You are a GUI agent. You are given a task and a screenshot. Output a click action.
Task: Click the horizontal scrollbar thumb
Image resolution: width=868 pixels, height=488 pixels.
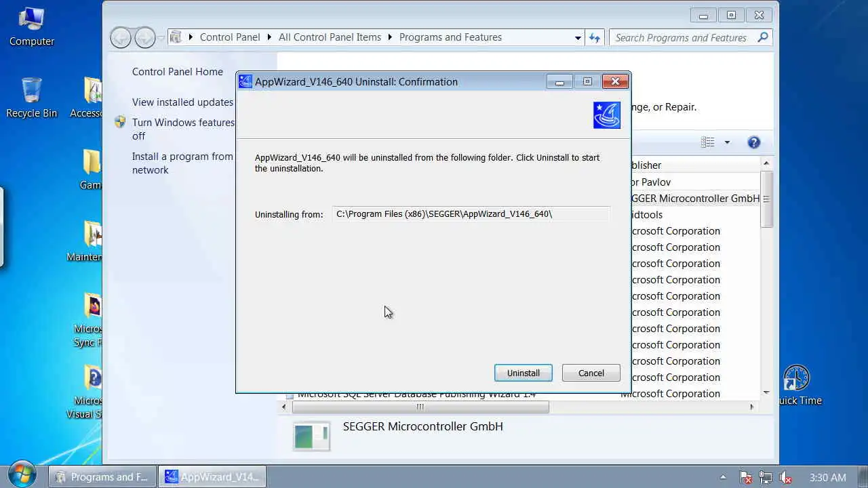pos(420,407)
